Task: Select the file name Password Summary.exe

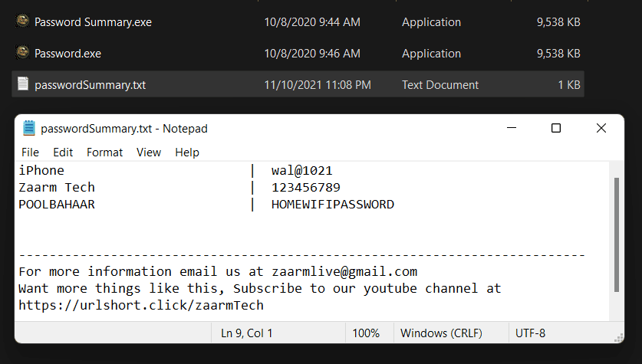Action: (93, 22)
